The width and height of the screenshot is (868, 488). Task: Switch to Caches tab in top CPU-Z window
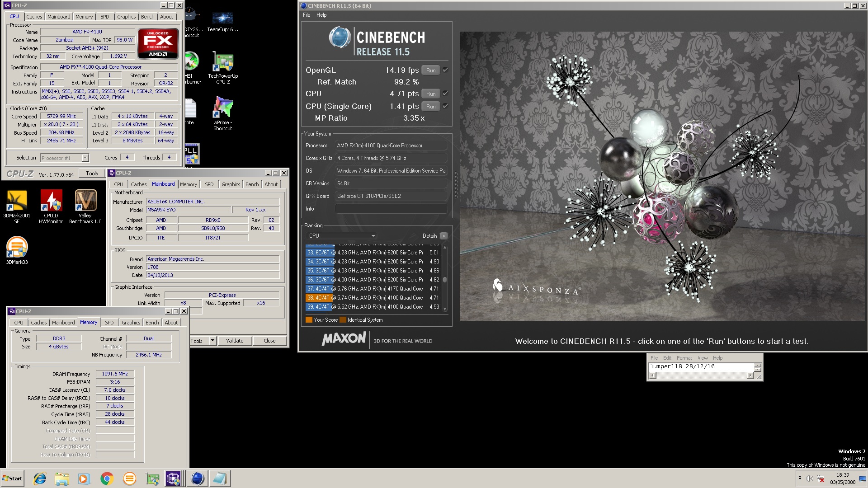pos(34,17)
